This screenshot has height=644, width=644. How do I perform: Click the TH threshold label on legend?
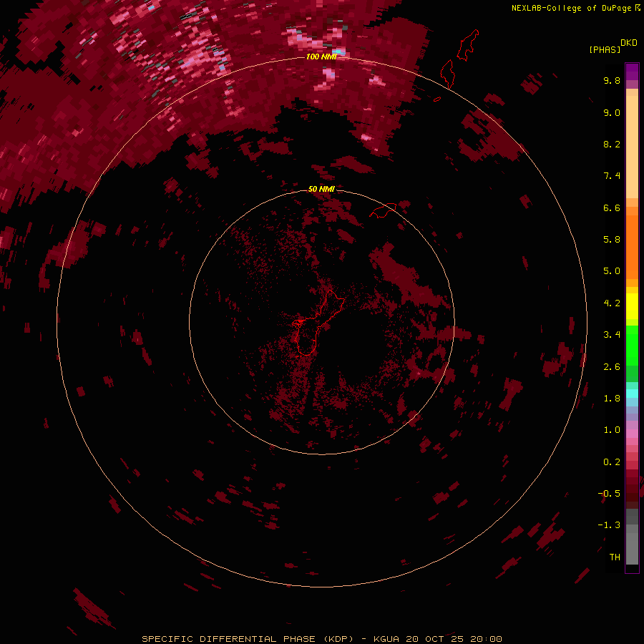(615, 557)
